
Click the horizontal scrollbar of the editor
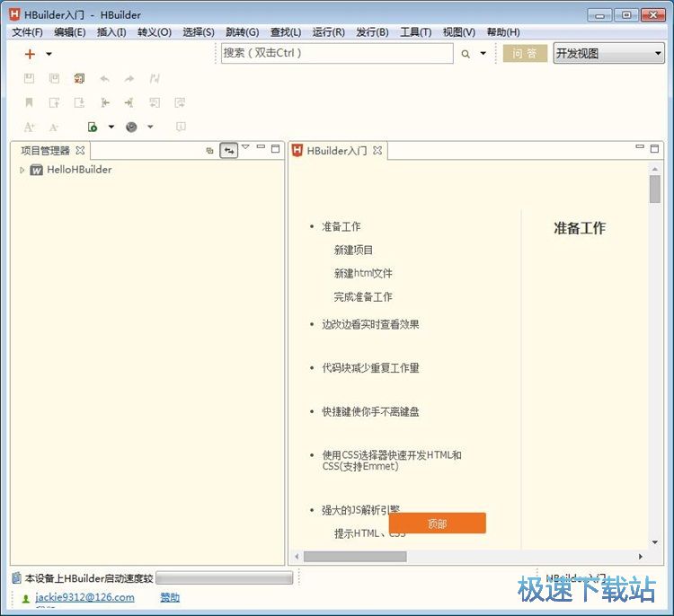[355, 557]
